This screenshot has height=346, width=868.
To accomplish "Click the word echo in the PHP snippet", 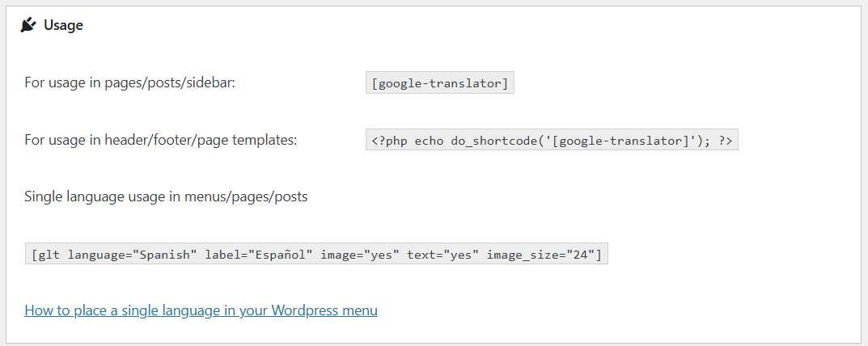I will [x=429, y=141].
